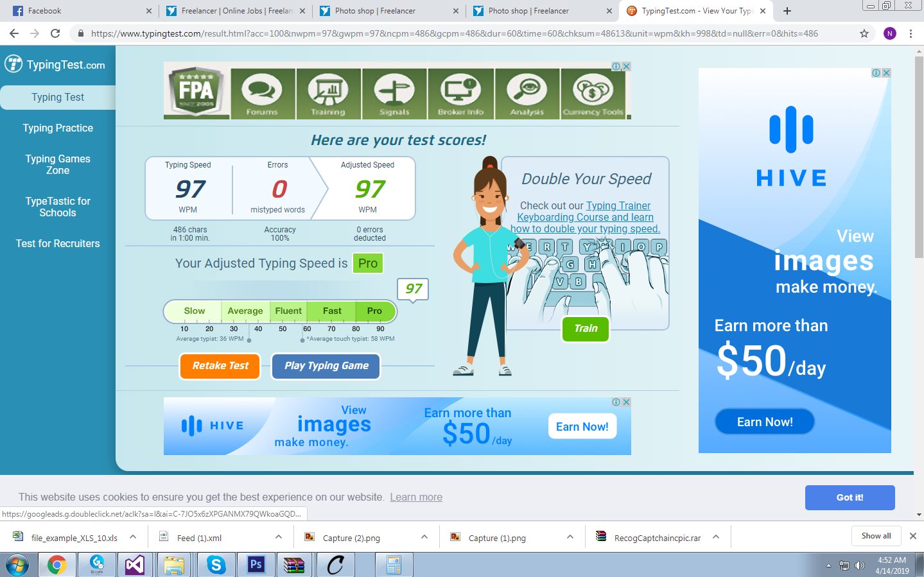Image resolution: width=924 pixels, height=577 pixels.
Task: Show hidden system tray icons arrow
Action: pyautogui.click(x=828, y=565)
